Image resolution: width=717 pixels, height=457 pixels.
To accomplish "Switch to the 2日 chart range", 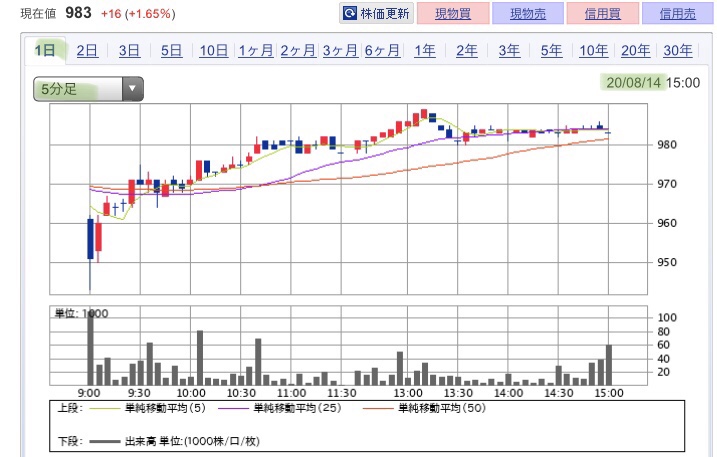I will pos(87,50).
